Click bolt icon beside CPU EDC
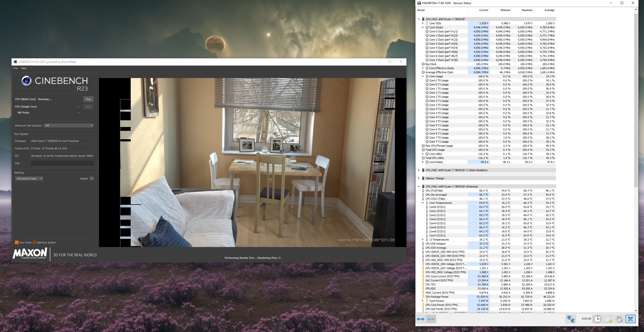 (423, 289)
